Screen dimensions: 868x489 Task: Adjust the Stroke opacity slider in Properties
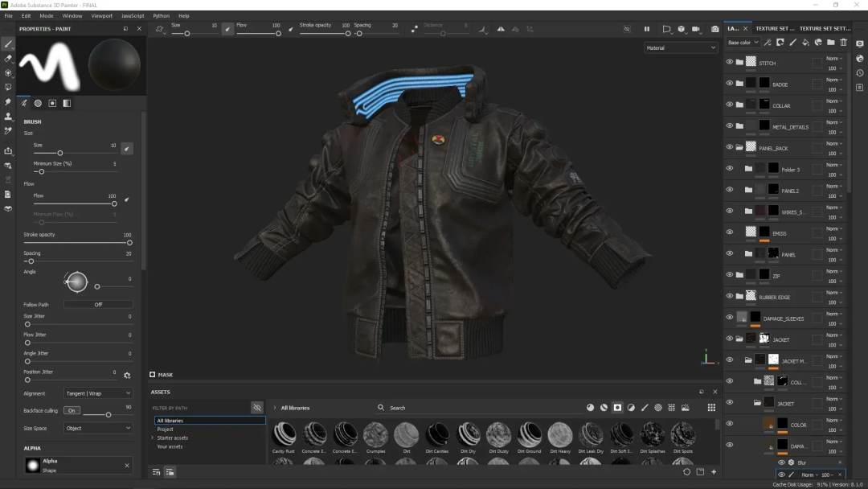pyautogui.click(x=77, y=243)
